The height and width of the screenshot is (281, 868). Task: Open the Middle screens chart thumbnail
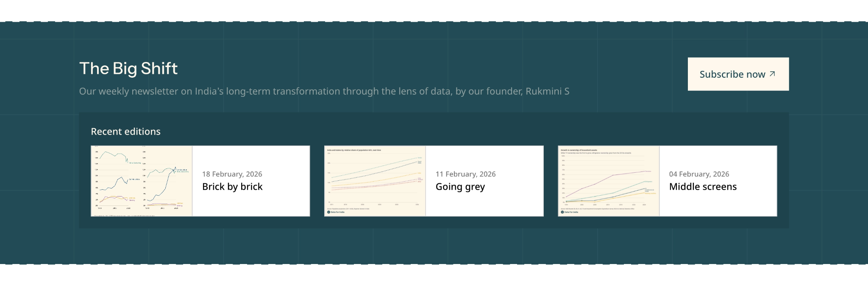point(609,181)
